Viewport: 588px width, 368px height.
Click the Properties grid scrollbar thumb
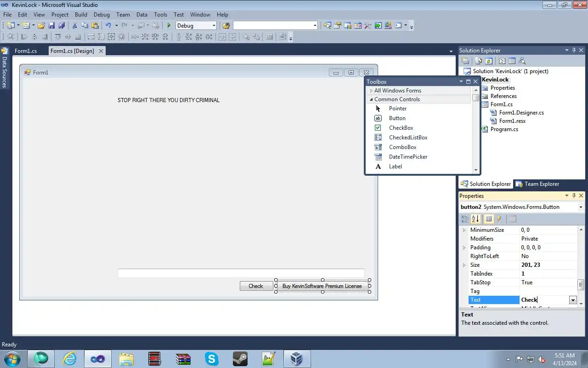click(x=581, y=284)
